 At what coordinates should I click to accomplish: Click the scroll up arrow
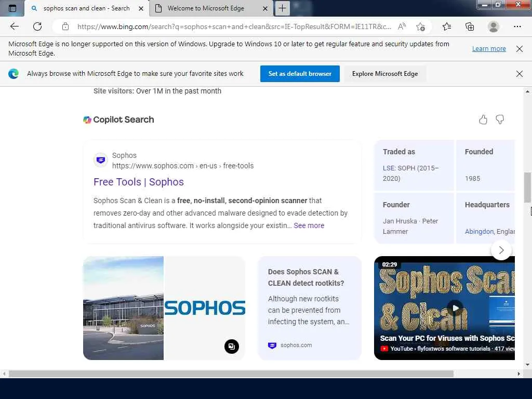click(x=527, y=91)
